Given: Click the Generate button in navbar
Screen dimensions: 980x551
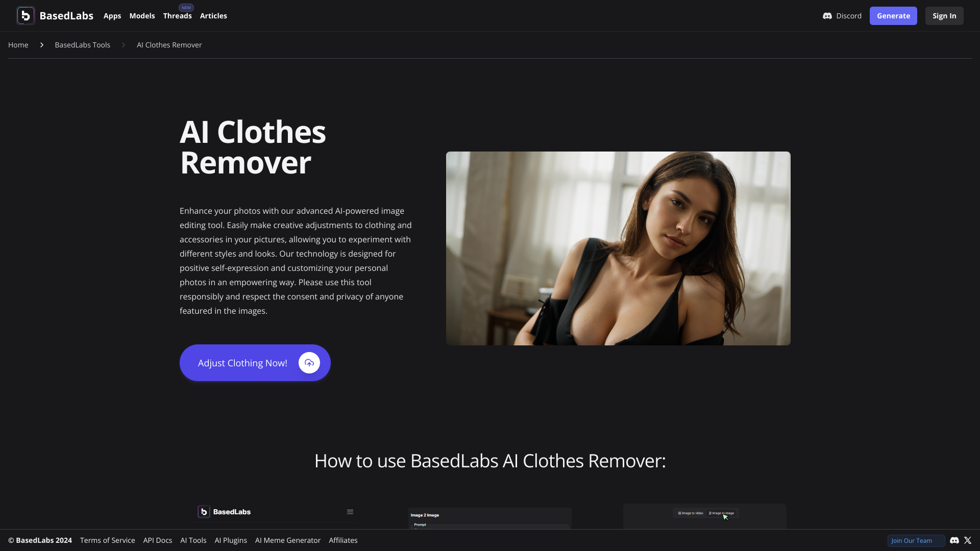Looking at the screenshot, I should pyautogui.click(x=893, y=15).
